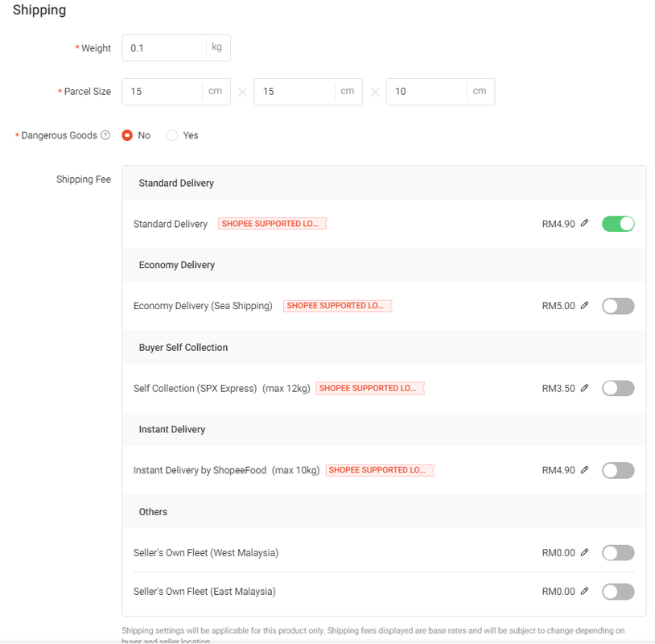Viewport: 655px width, 644px height.
Task: Edit Economy Delivery RM5.00 fee pencil icon
Action: 584,305
